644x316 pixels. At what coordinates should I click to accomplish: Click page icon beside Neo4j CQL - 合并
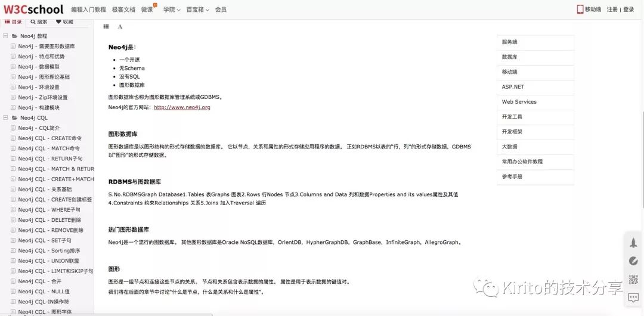click(14, 281)
